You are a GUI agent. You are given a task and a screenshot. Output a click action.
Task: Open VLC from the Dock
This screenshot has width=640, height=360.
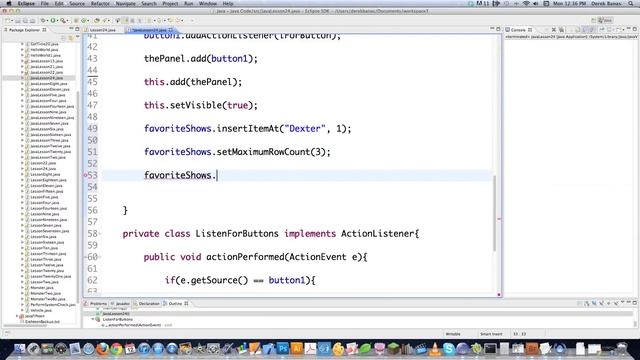[x=435, y=349]
